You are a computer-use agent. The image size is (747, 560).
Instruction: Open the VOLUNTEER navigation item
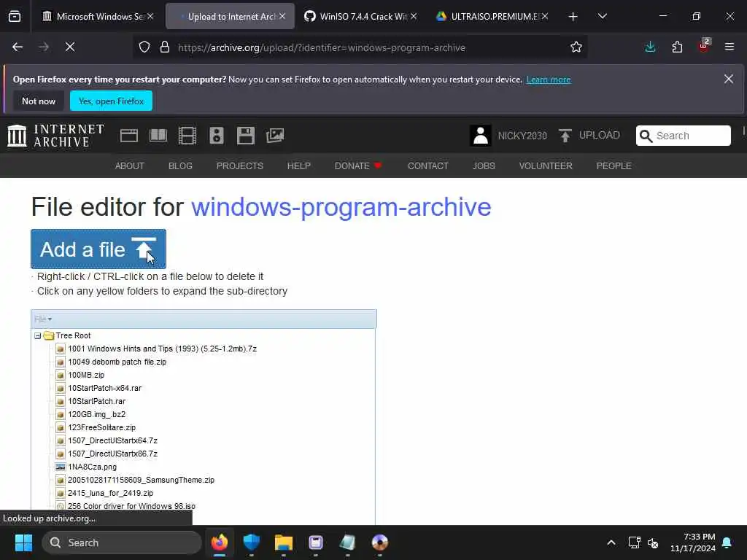pyautogui.click(x=546, y=166)
